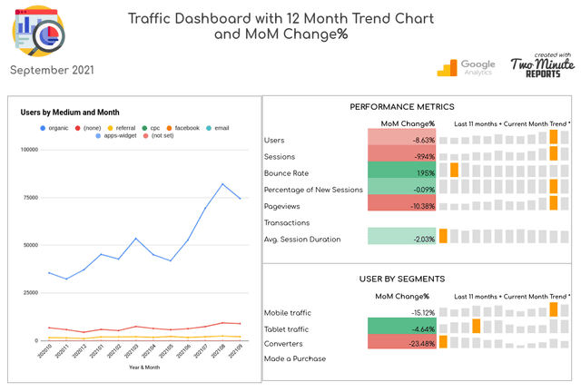Click the Pageviews row label
The image size is (581, 392).
pos(281,206)
